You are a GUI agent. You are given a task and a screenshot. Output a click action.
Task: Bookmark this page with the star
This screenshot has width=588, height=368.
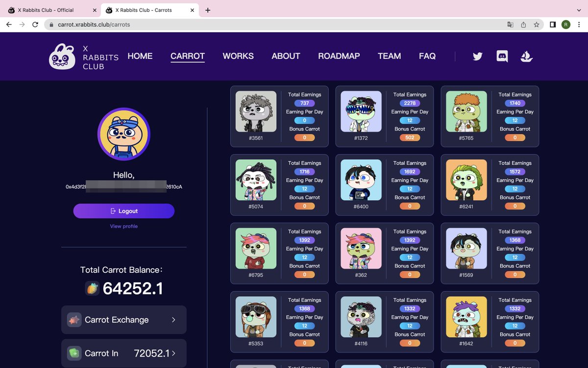tap(537, 25)
